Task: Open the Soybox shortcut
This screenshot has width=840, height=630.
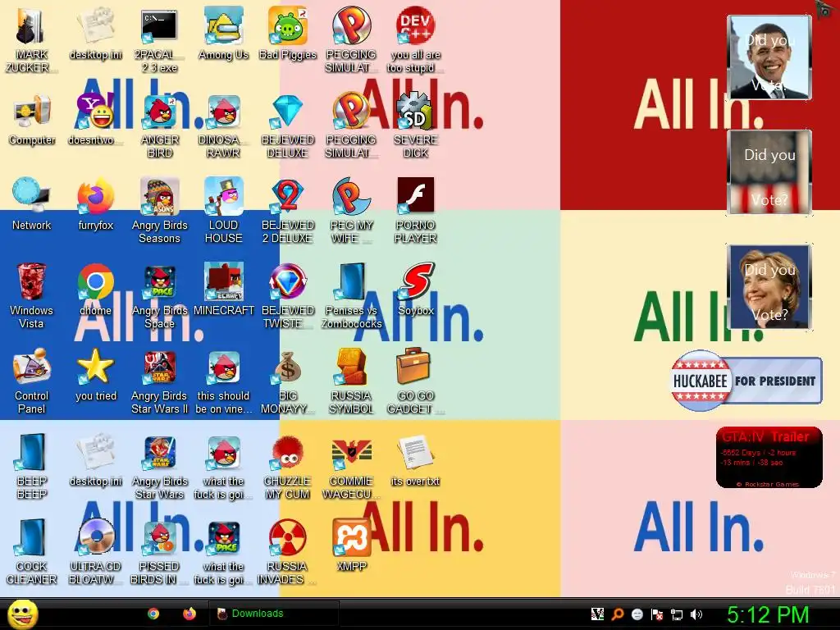Action: click(x=416, y=290)
